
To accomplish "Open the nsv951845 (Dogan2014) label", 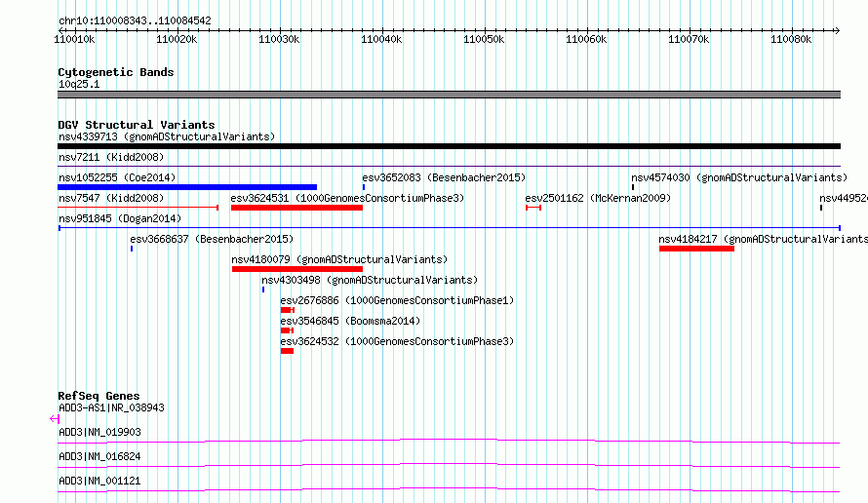I will (x=120, y=218).
